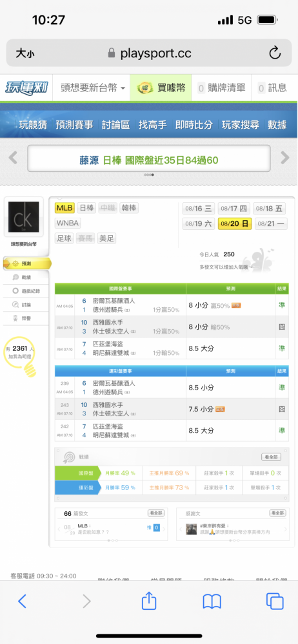Open 大小 text size menu in address bar

[x=25, y=53]
